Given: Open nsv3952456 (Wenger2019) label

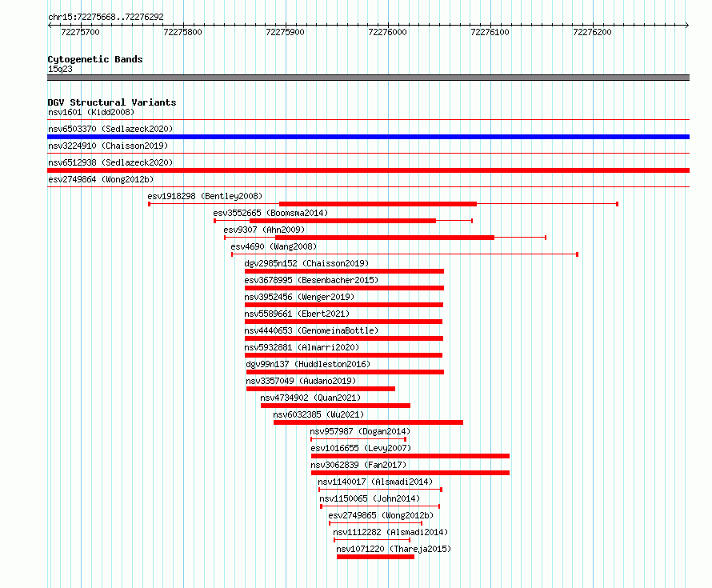Looking at the screenshot, I should click(299, 297).
